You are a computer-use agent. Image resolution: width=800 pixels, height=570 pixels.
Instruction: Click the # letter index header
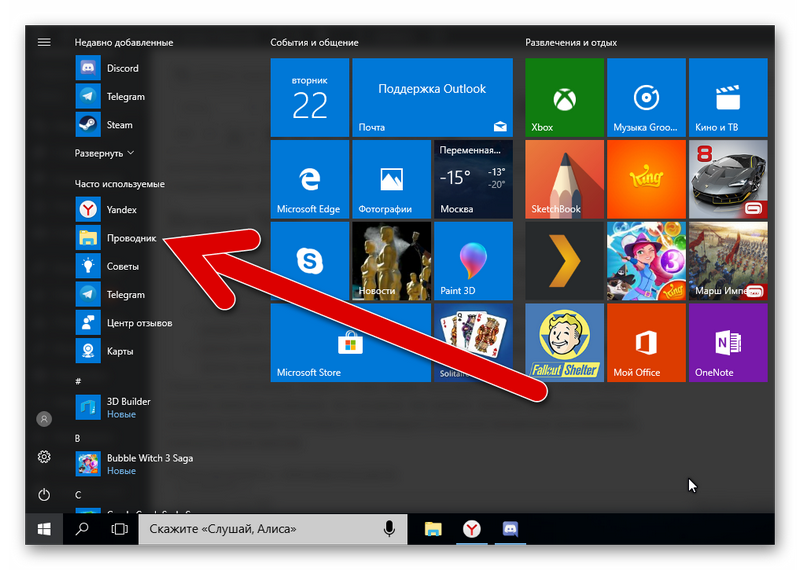[x=78, y=381]
